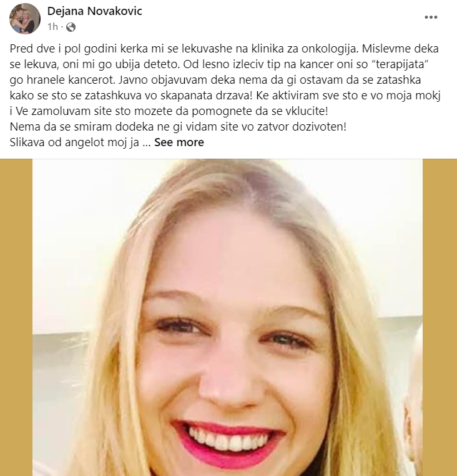The image size is (457, 476).
Task: Click the first line starting "Pred dve i pol"
Action: point(224,49)
